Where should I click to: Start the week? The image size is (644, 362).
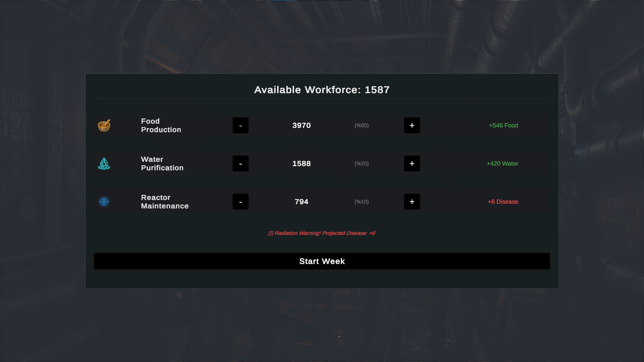(322, 261)
